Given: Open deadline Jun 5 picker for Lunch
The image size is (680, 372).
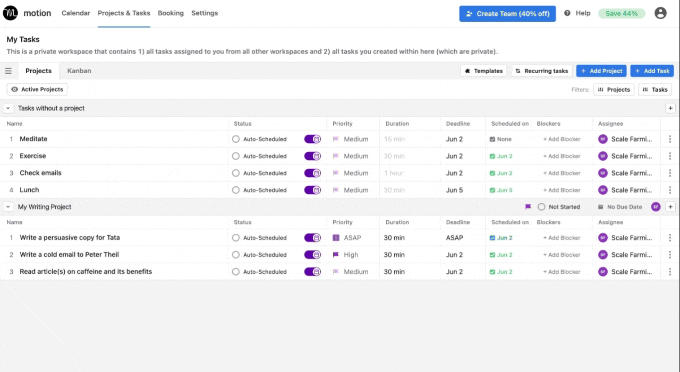Looking at the screenshot, I should [454, 190].
